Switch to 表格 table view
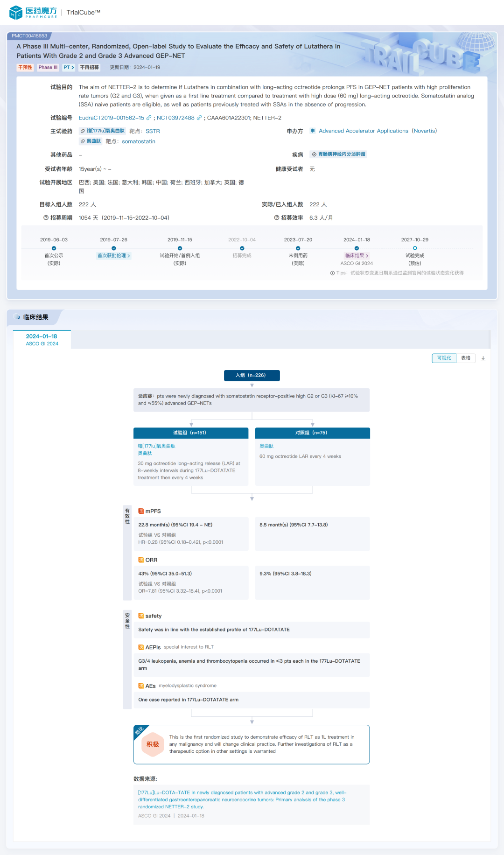 click(466, 358)
